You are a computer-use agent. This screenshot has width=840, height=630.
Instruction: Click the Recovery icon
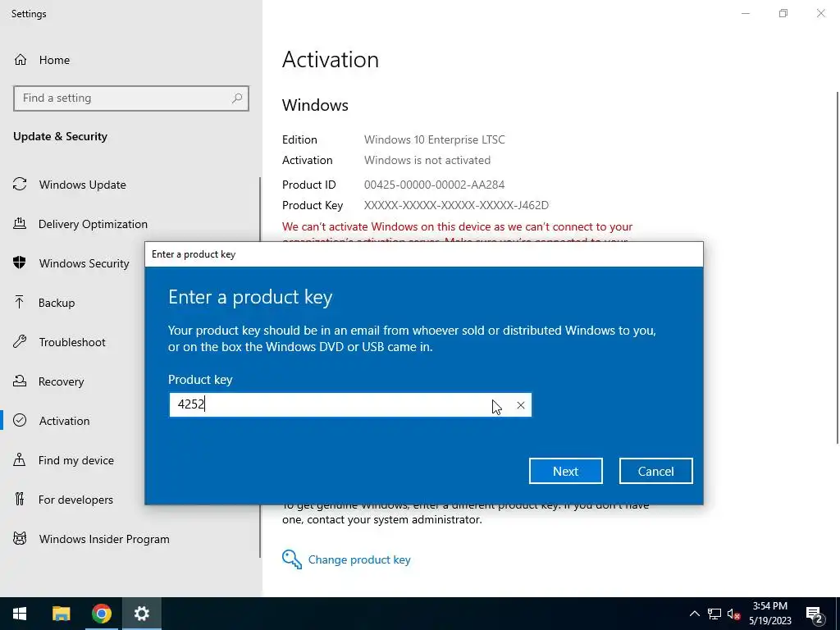point(20,381)
